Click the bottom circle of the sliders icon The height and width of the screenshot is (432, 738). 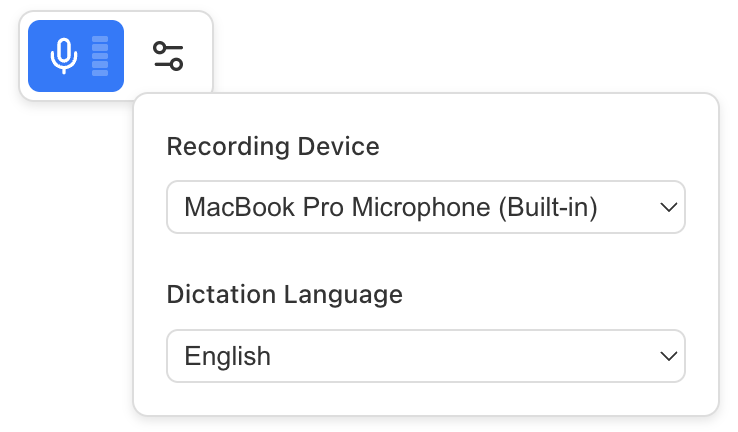176,64
